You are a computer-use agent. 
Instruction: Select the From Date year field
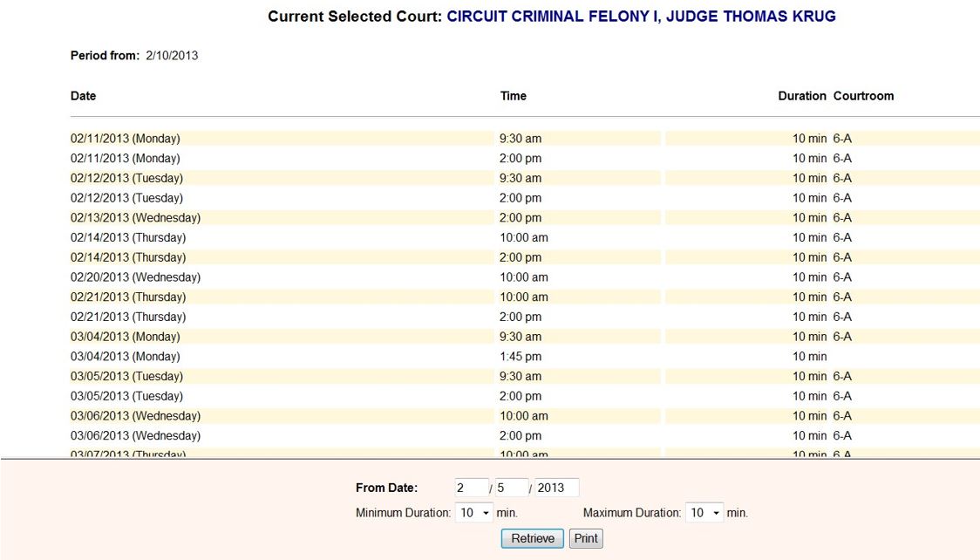tap(556, 488)
